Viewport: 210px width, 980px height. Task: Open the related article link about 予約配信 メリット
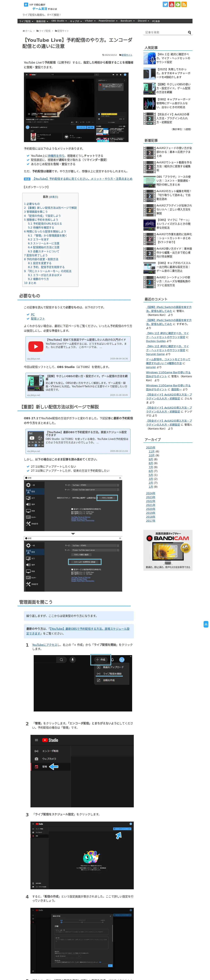coord(82,179)
